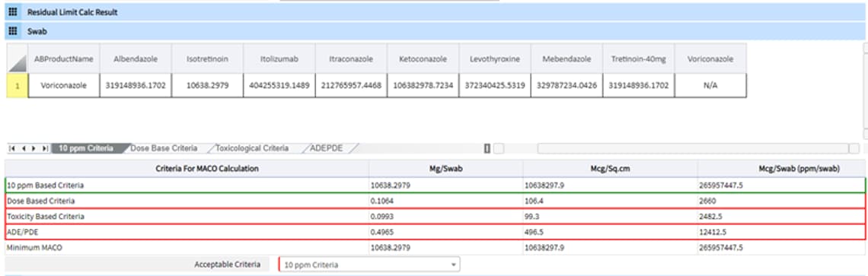This screenshot has width=868, height=276.
Task: Select cell with value 106382978.7234
Action: tap(423, 86)
